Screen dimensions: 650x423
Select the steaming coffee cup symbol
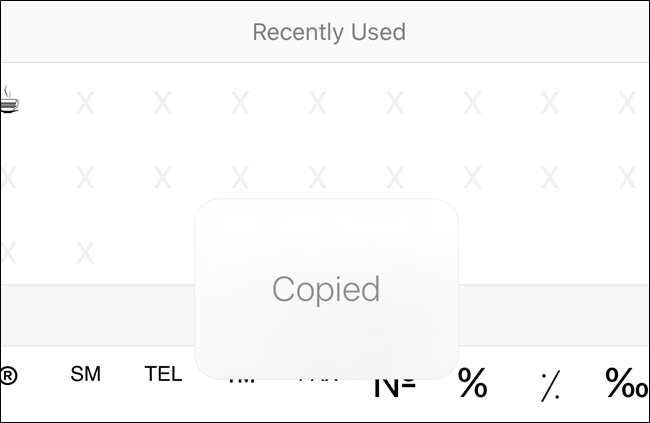[x=9, y=100]
